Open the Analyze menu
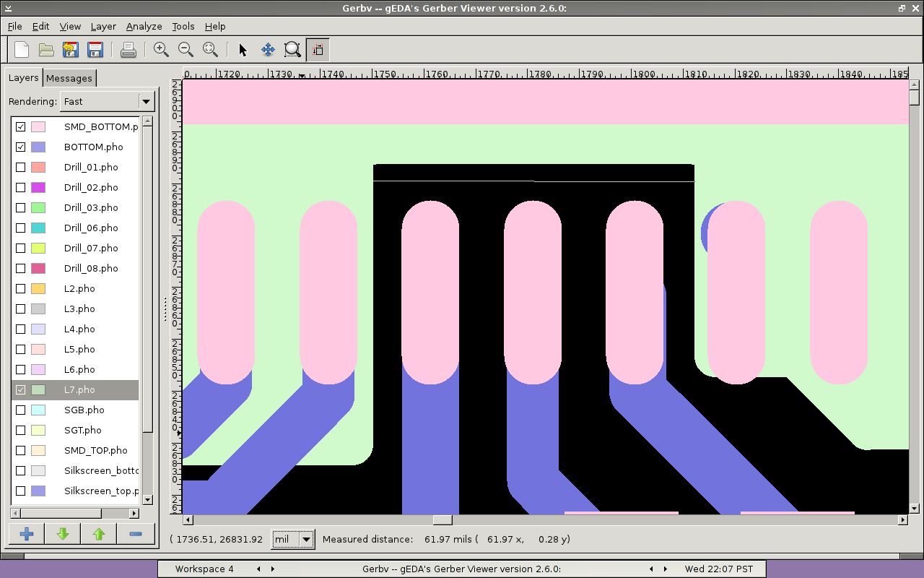Viewport: 924px width, 578px height. tap(144, 26)
